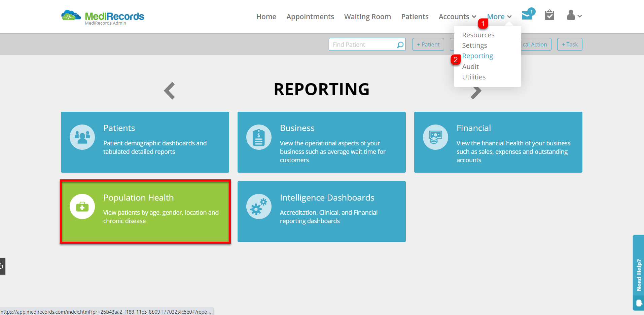Viewport: 644px width, 315px height.
Task: Open the tasks clipboard checkmark icon
Action: (x=549, y=15)
